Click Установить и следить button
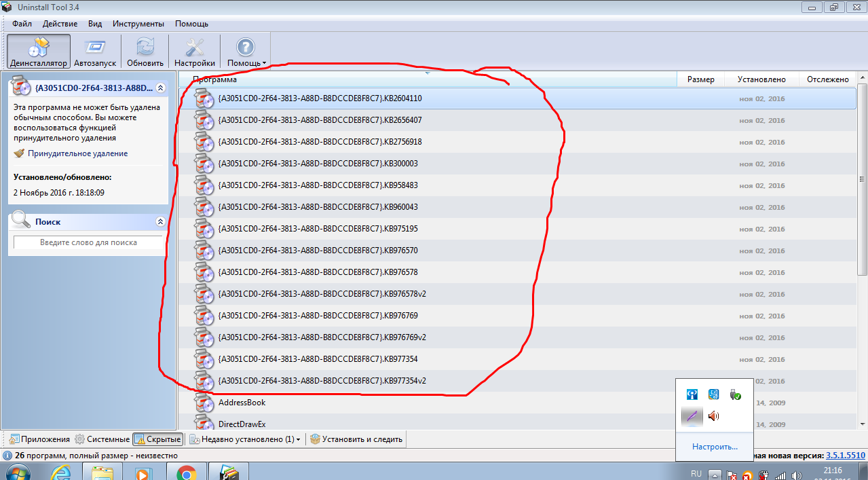The height and width of the screenshot is (480, 868). [356, 439]
